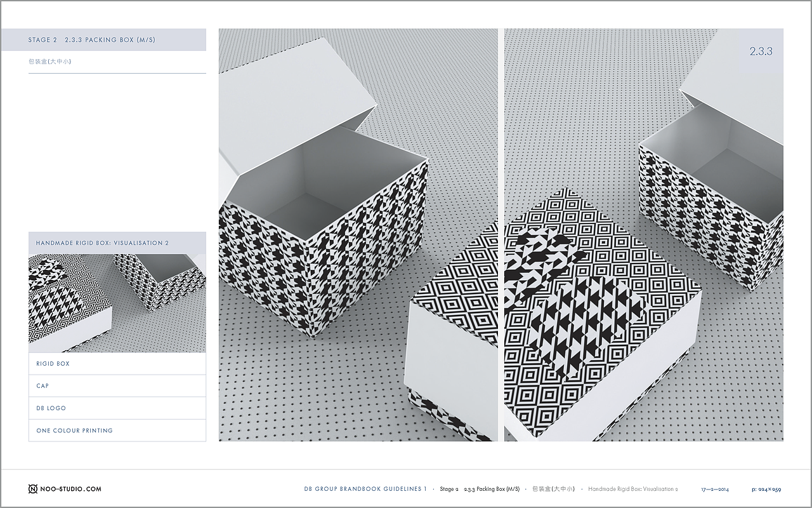Open the box visualisation thumbnail image
The width and height of the screenshot is (812, 508).
(117, 304)
